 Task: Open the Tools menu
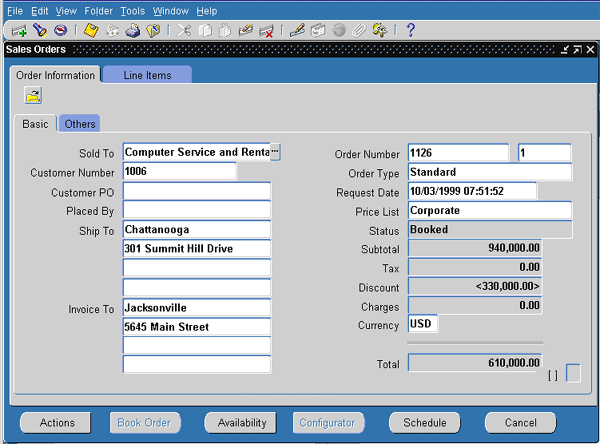(x=132, y=10)
